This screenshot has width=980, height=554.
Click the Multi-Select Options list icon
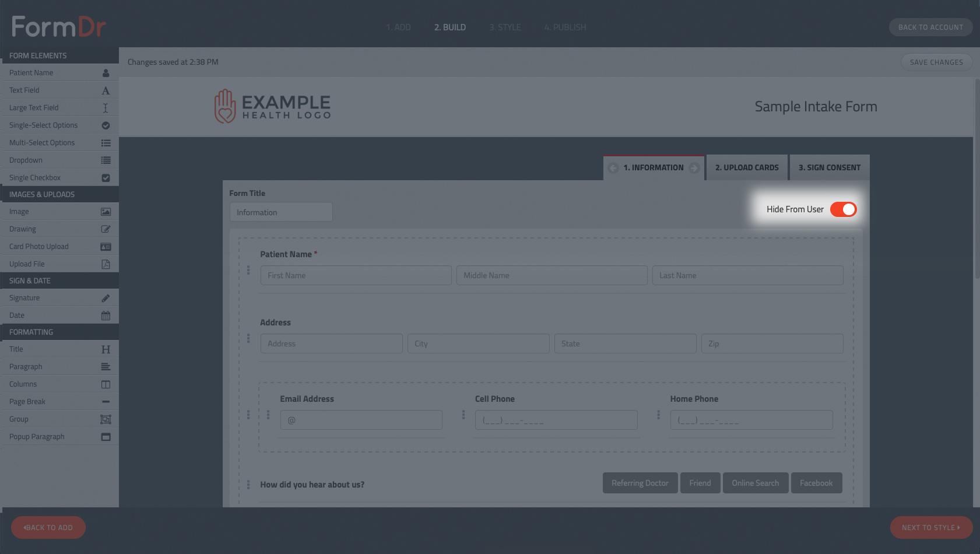pos(106,143)
